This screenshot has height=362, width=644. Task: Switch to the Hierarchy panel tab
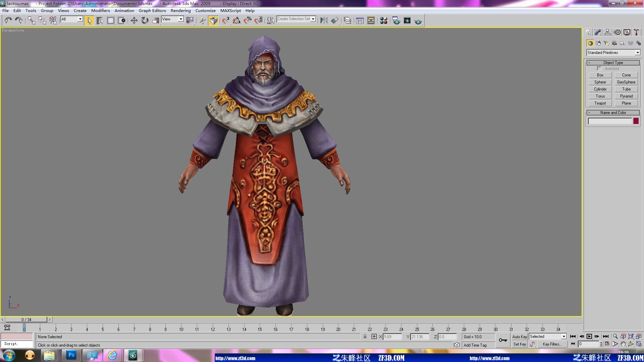(607, 32)
